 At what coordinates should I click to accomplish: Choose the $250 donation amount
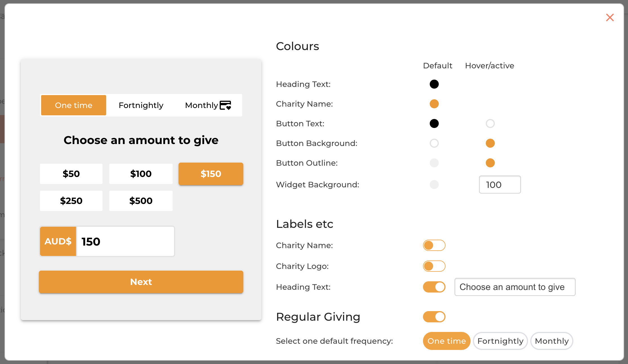[71, 201]
